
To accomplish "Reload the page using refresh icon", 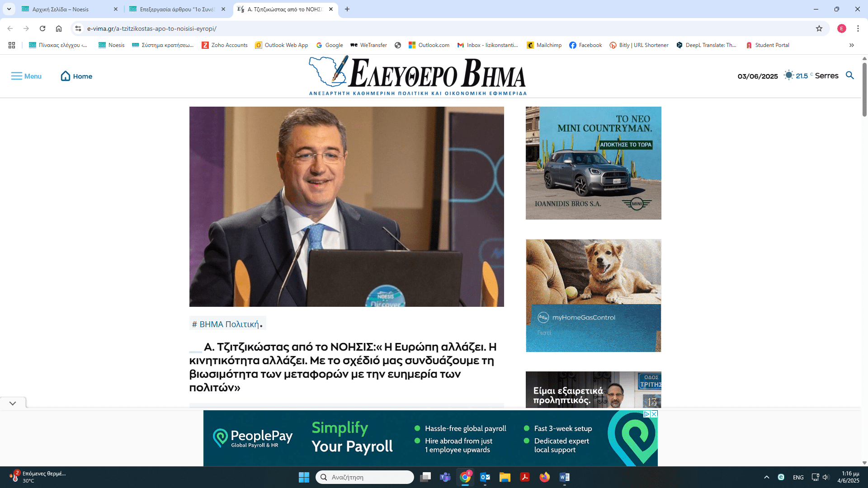I will pyautogui.click(x=42, y=28).
